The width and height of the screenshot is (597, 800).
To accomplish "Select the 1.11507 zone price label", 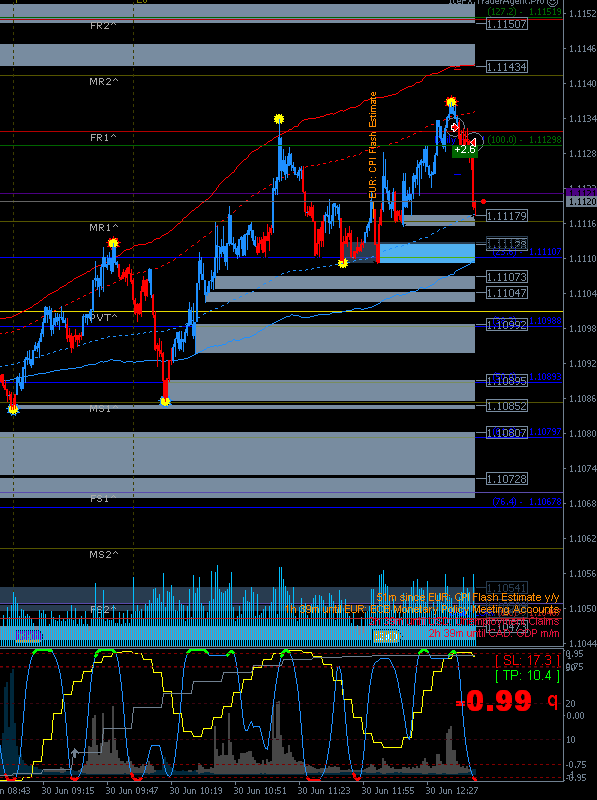I will [x=507, y=24].
